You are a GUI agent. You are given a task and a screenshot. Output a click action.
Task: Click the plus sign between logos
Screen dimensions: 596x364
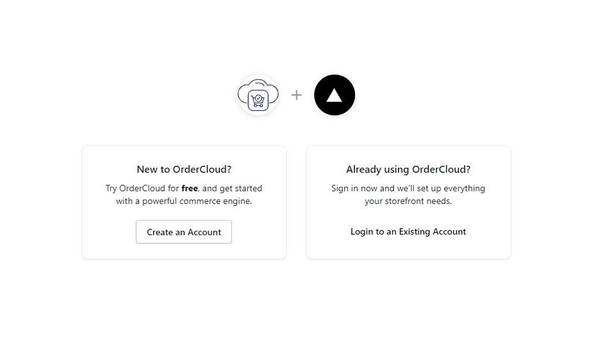pyautogui.click(x=296, y=95)
